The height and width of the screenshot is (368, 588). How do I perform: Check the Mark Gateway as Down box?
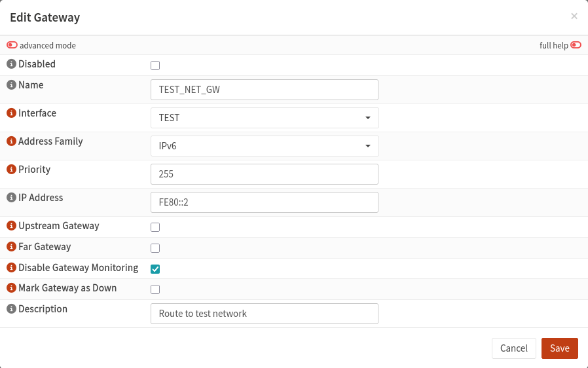[x=155, y=289]
